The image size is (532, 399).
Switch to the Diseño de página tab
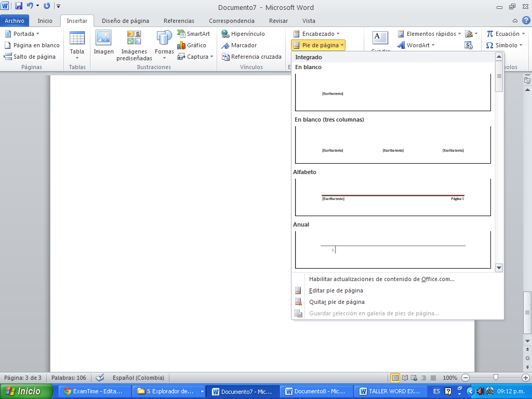click(125, 21)
